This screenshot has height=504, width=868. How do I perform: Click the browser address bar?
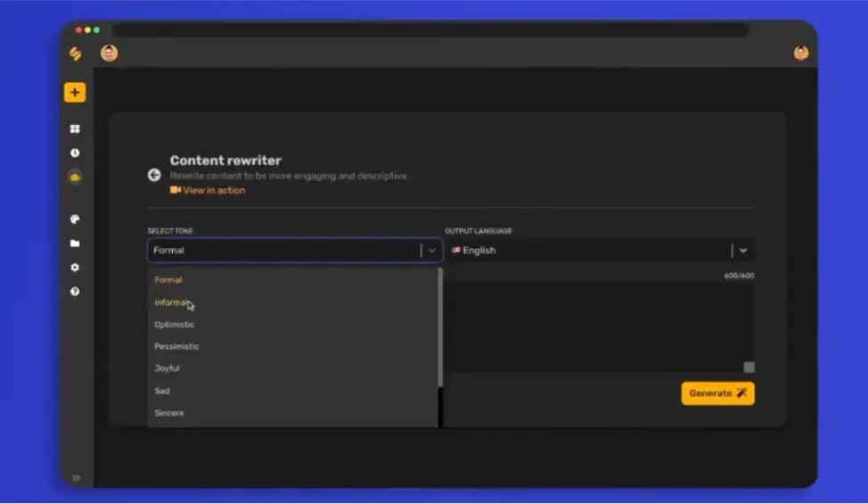430,29
